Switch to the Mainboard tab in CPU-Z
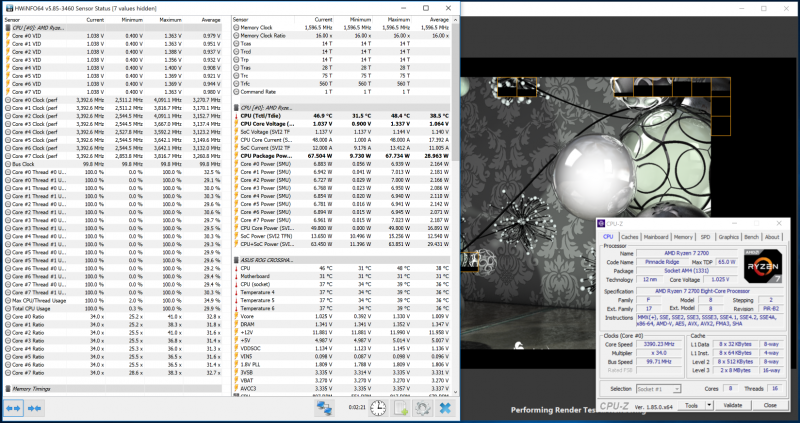This screenshot has height=423, width=800. point(656,237)
